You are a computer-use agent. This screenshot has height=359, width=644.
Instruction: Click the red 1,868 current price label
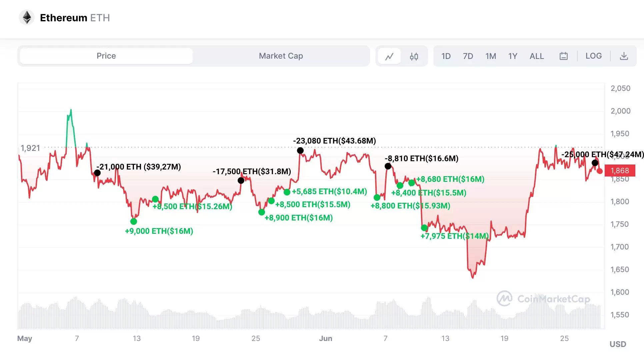click(x=620, y=171)
